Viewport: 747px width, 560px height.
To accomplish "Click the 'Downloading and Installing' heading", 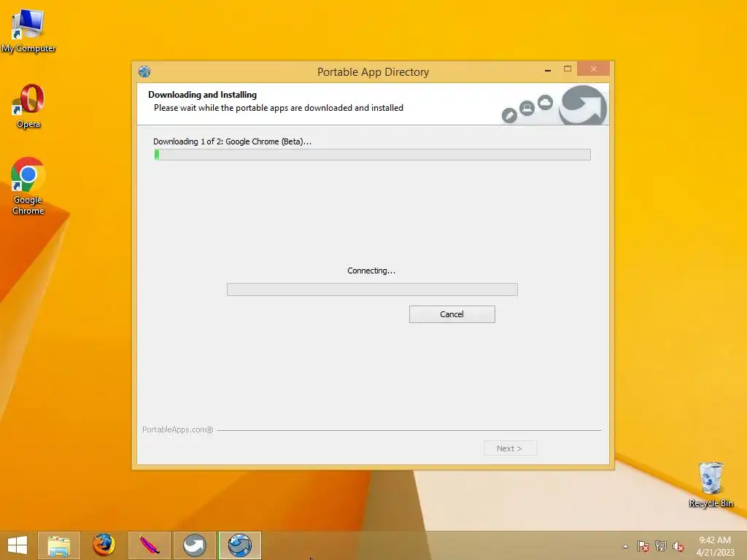I will [x=203, y=95].
